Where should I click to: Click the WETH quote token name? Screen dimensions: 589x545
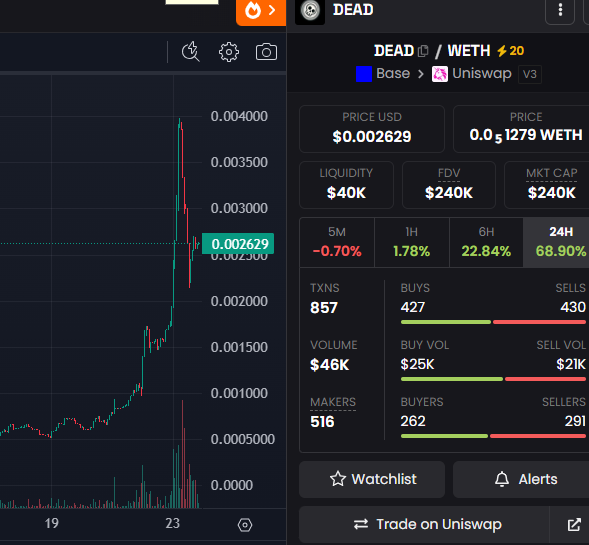pos(469,51)
